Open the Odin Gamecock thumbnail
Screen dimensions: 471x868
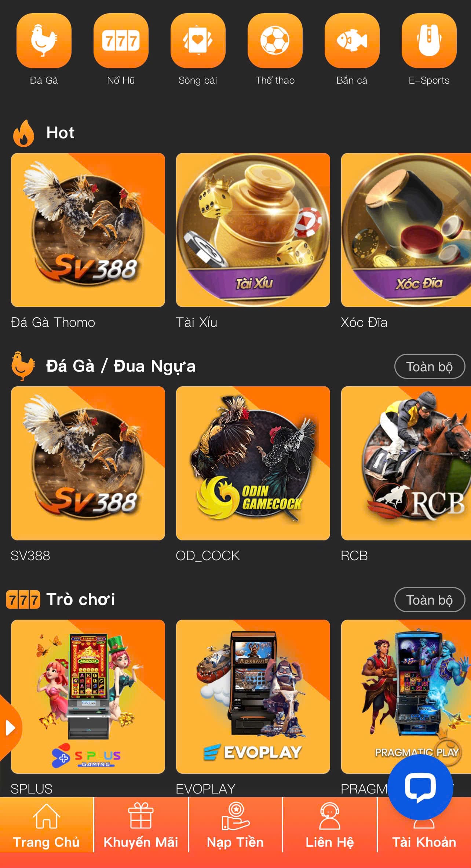[253, 463]
